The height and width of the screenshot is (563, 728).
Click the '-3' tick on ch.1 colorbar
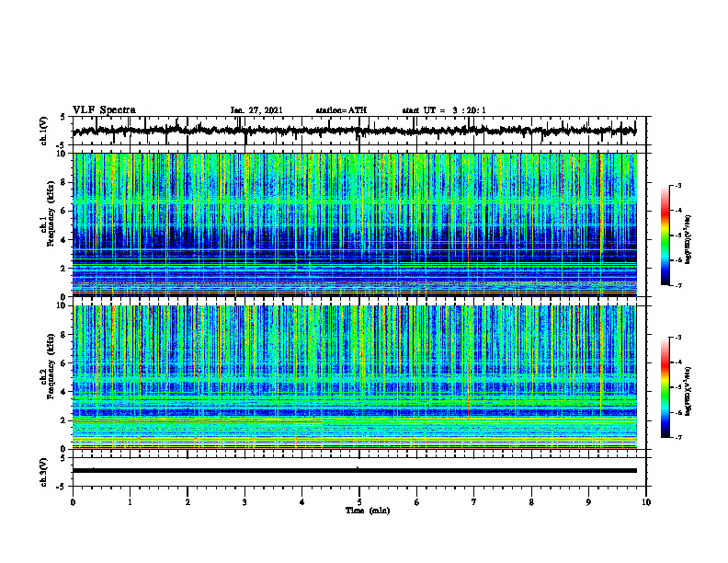click(677, 185)
